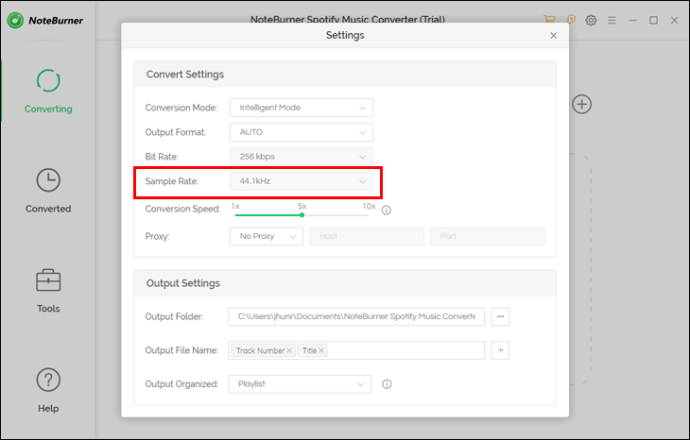
Task: Browse output folder with ellipsis button
Action: click(500, 316)
